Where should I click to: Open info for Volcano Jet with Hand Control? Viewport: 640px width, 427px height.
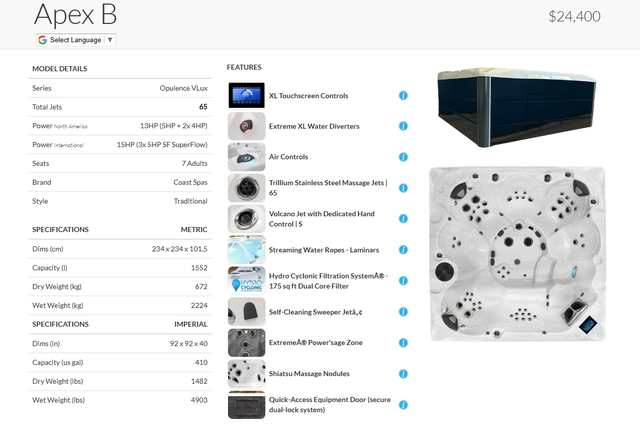click(403, 219)
